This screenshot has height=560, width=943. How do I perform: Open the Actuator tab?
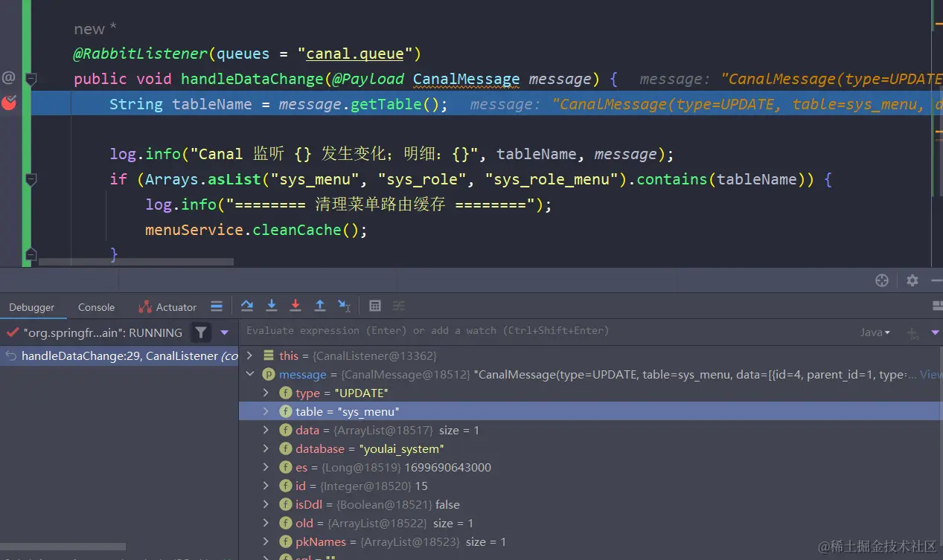pyautogui.click(x=176, y=306)
